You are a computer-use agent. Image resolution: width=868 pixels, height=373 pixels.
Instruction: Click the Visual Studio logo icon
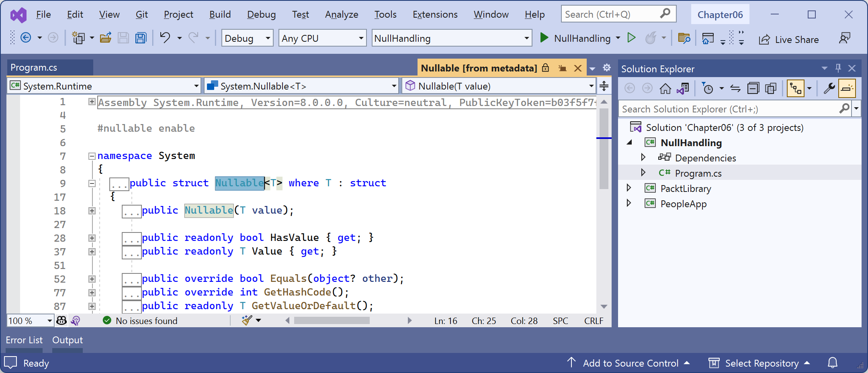tap(18, 15)
